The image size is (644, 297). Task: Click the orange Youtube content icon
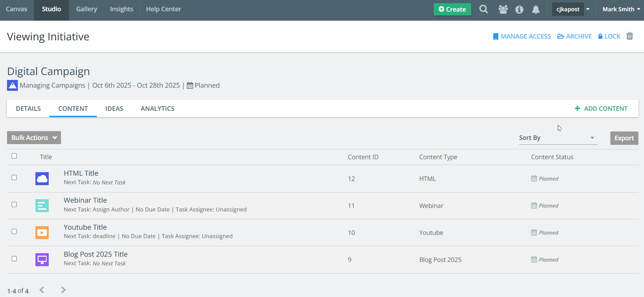coord(42,232)
